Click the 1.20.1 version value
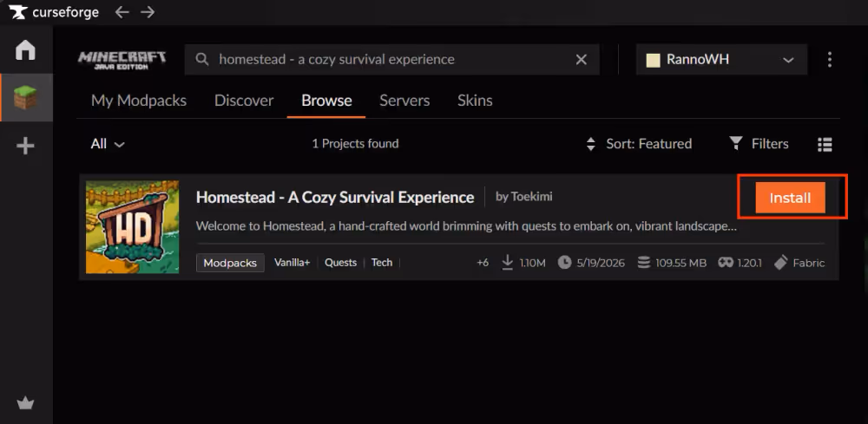868x424 pixels. pyautogui.click(x=750, y=263)
